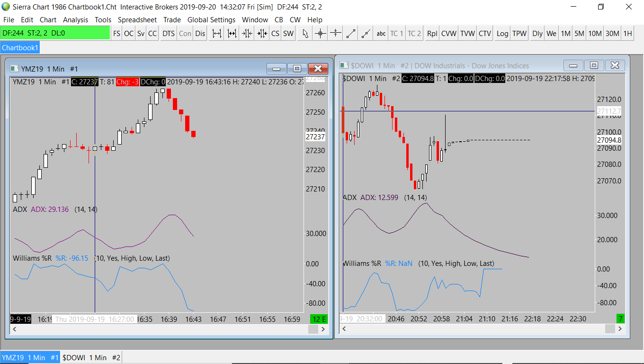The height and width of the screenshot is (364, 644).
Task: Open the Window menu
Action: point(255,20)
